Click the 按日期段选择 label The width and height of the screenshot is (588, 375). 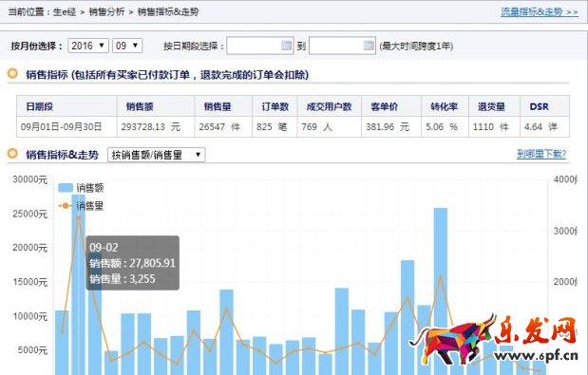pos(194,47)
